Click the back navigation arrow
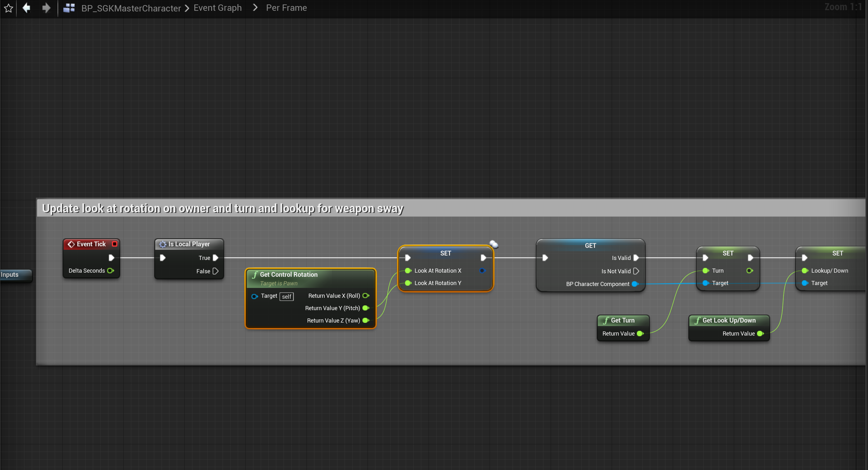The height and width of the screenshot is (470, 868). click(26, 8)
